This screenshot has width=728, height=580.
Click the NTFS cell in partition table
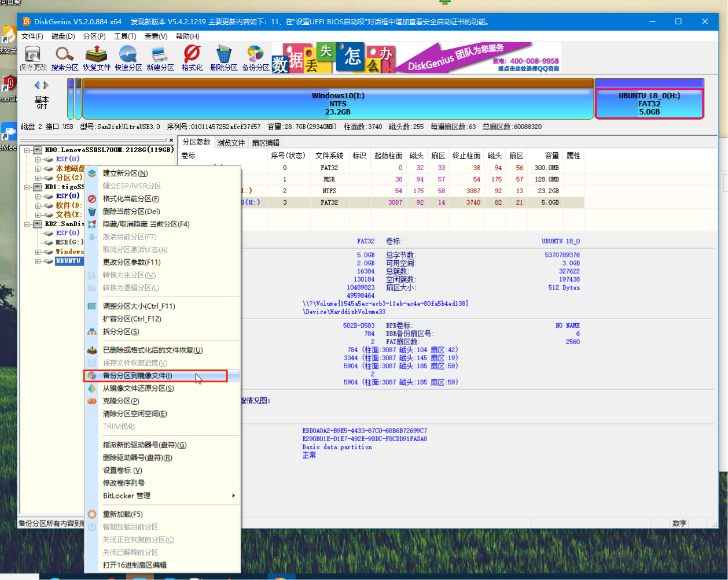click(329, 191)
